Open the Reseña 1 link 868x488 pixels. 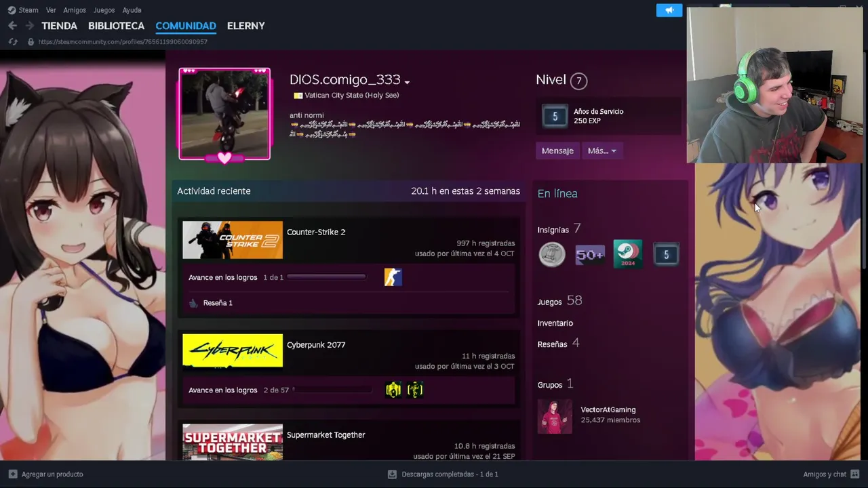click(x=218, y=303)
